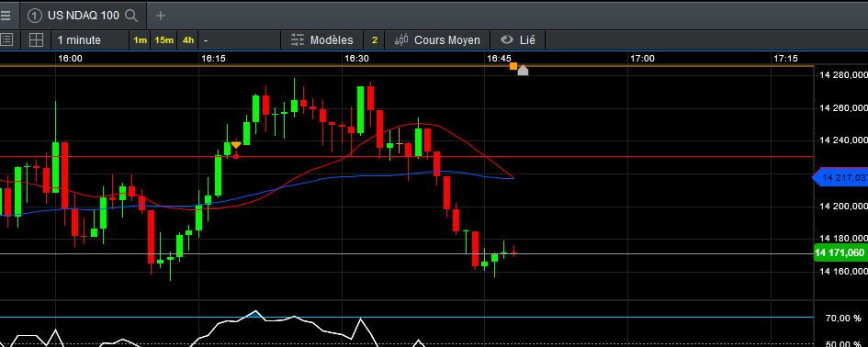Add a new chart tab with plus
Viewport: 868px width, 347px height.
161,16
